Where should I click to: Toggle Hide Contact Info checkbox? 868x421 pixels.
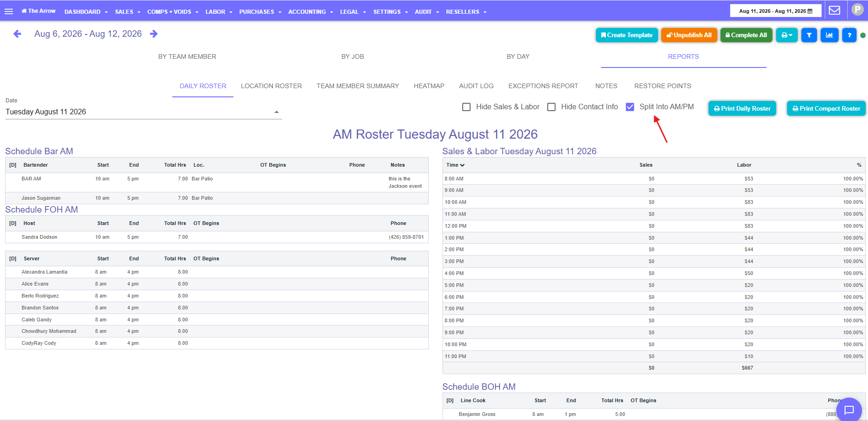(x=551, y=107)
